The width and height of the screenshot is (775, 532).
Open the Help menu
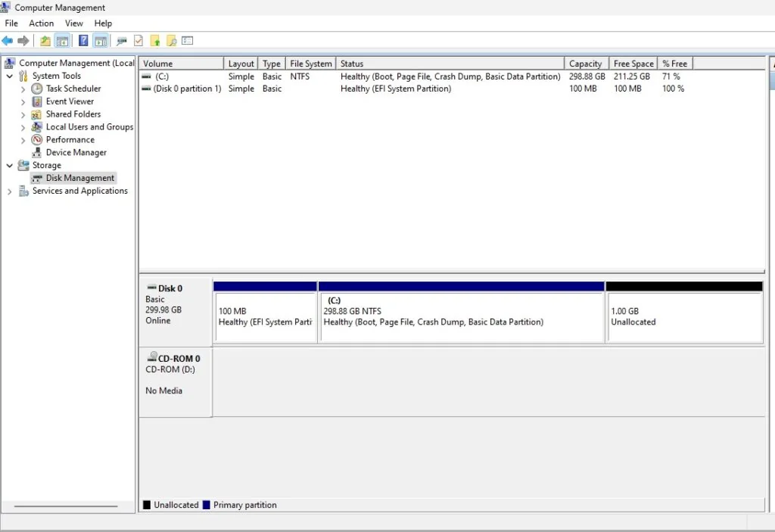103,23
